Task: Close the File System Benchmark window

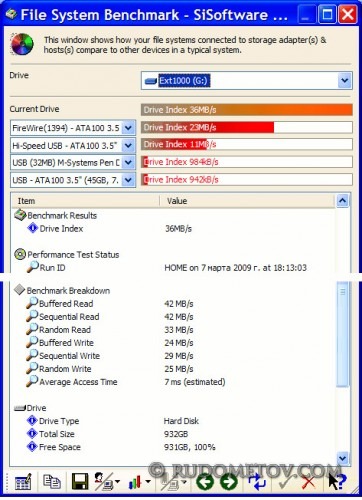Action: (x=348, y=14)
